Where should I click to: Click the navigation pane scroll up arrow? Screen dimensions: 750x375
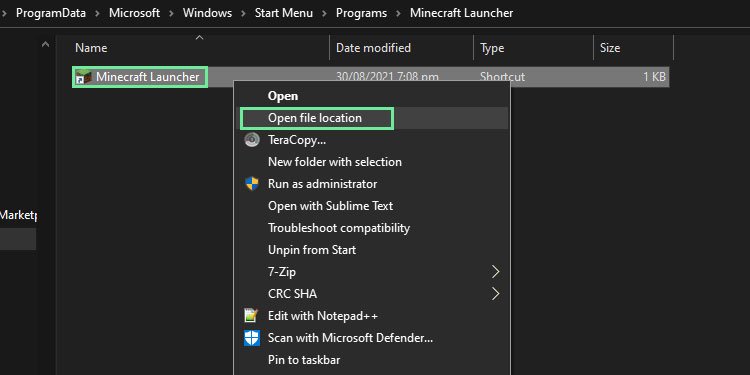pyautogui.click(x=45, y=45)
